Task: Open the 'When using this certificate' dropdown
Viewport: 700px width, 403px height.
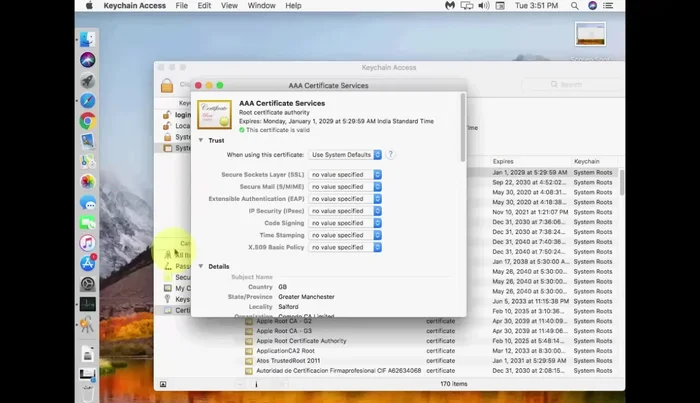Action: click(345, 155)
